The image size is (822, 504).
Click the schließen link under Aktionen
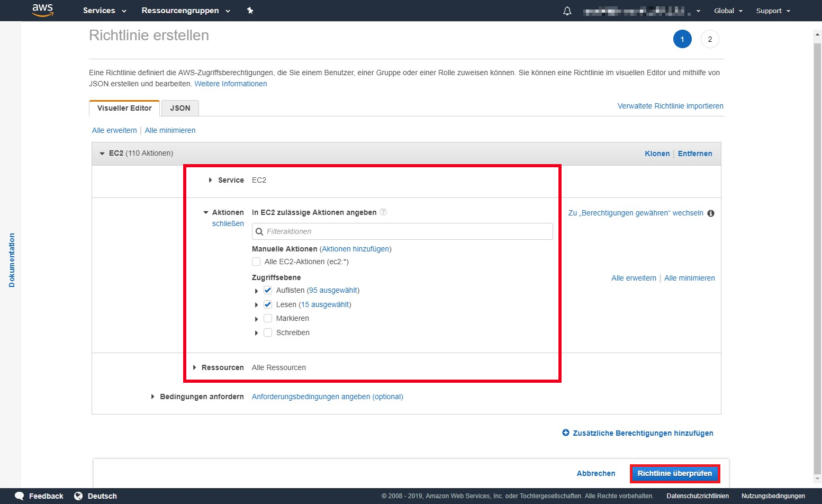click(x=228, y=223)
